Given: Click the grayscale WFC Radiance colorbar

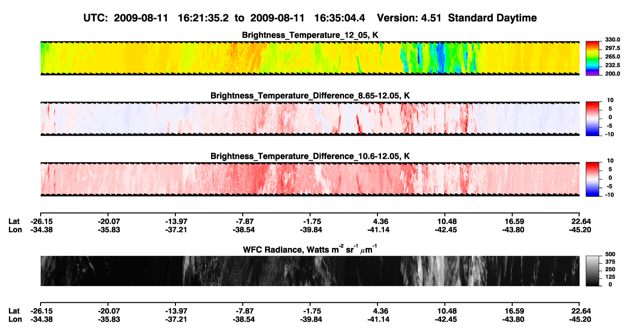Looking at the screenshot, I should pos(592,271).
